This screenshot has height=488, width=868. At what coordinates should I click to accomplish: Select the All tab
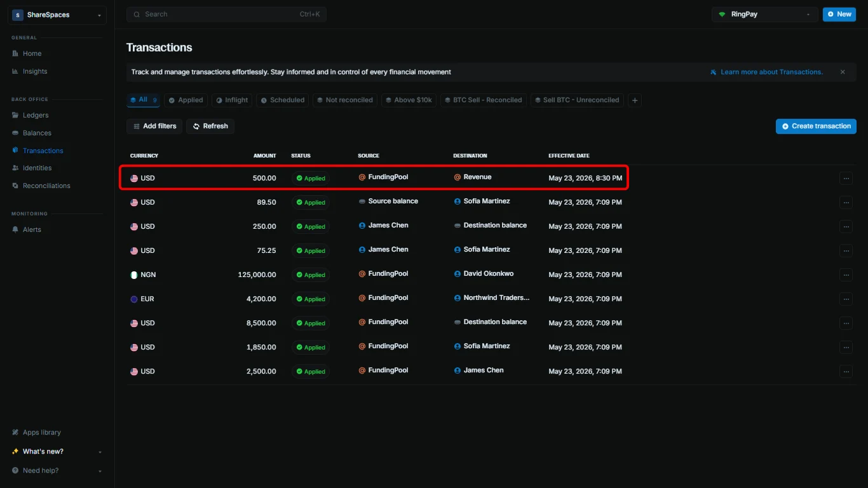[x=143, y=100]
